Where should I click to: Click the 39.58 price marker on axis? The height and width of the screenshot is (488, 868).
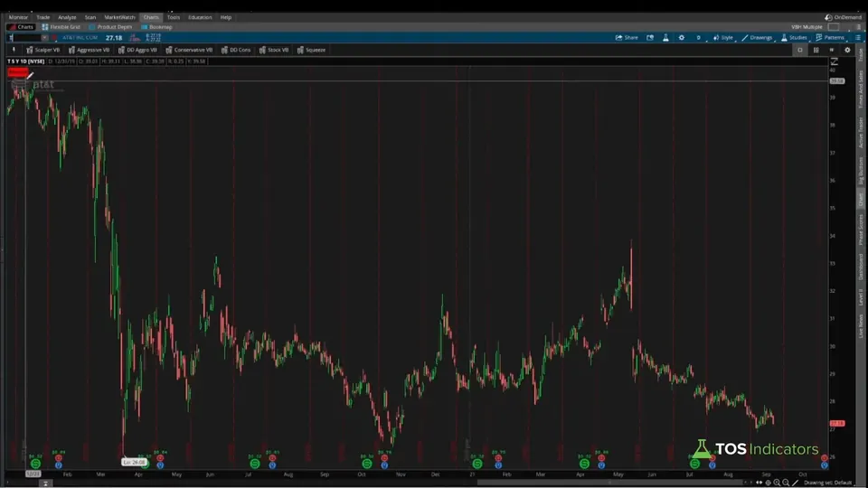click(837, 80)
